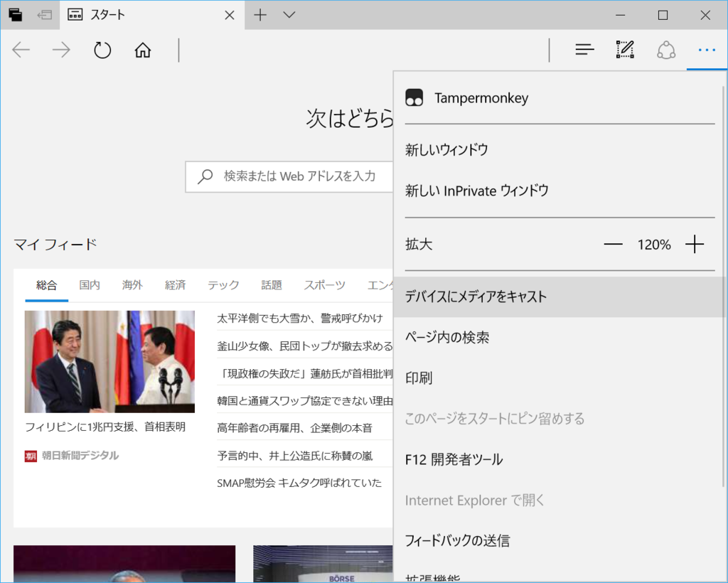Navigate forward a page
728x583 pixels.
61,49
